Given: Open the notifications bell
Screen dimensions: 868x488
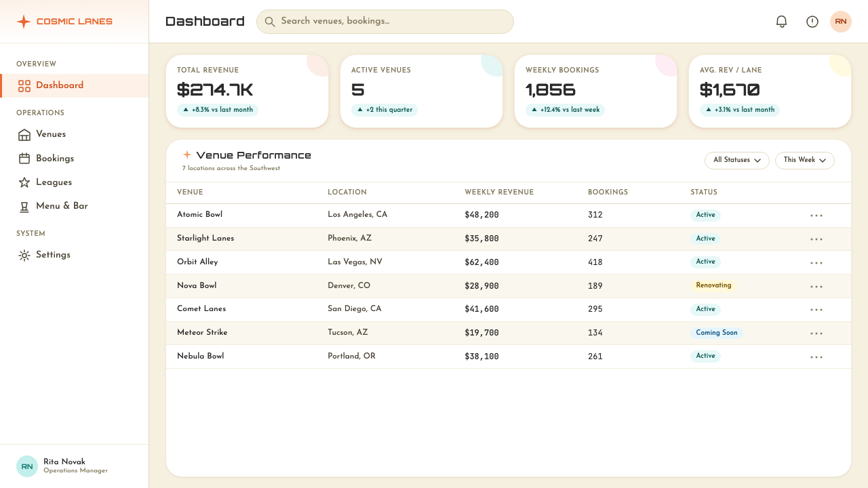Looking at the screenshot, I should tap(781, 22).
